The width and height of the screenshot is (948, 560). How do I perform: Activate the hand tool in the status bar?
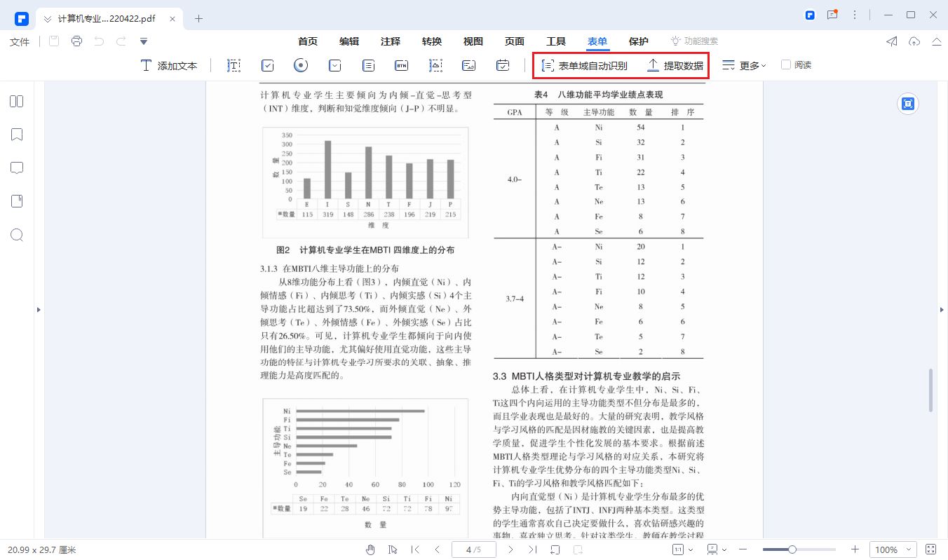tap(370, 549)
